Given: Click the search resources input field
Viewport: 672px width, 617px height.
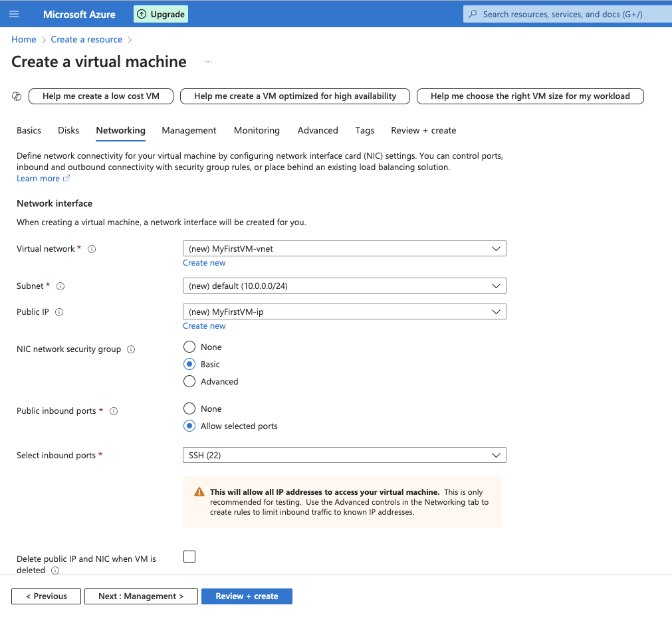Looking at the screenshot, I should (x=568, y=14).
